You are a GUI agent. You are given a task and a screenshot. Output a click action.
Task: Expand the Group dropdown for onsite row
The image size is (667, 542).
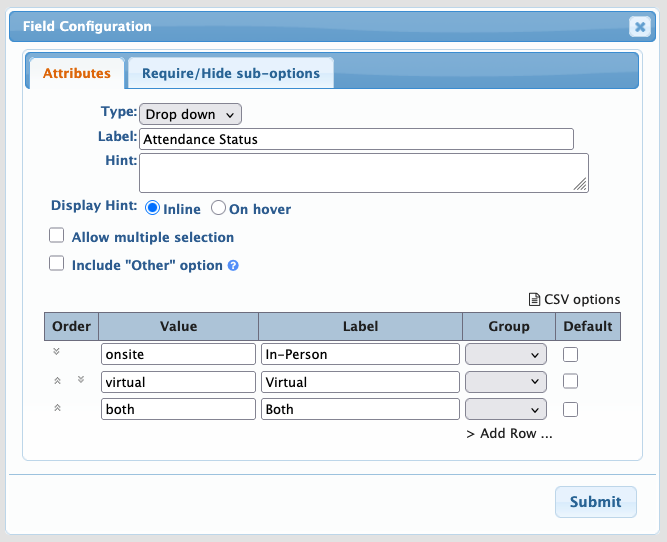[506, 354]
